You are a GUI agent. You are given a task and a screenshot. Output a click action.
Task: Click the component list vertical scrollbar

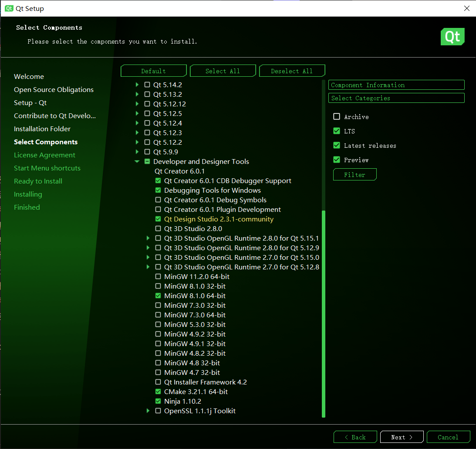323,314
